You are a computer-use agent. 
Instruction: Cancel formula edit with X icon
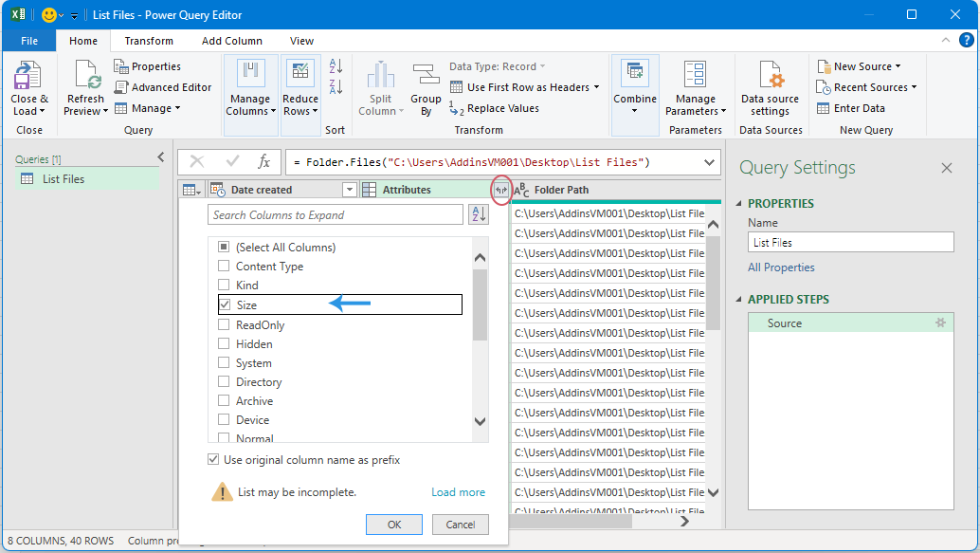point(197,162)
